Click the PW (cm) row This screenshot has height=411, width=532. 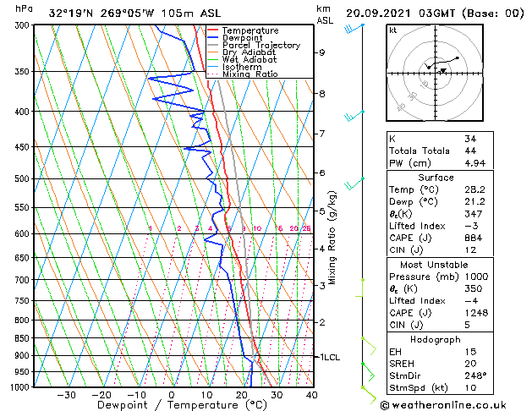[x=440, y=163]
